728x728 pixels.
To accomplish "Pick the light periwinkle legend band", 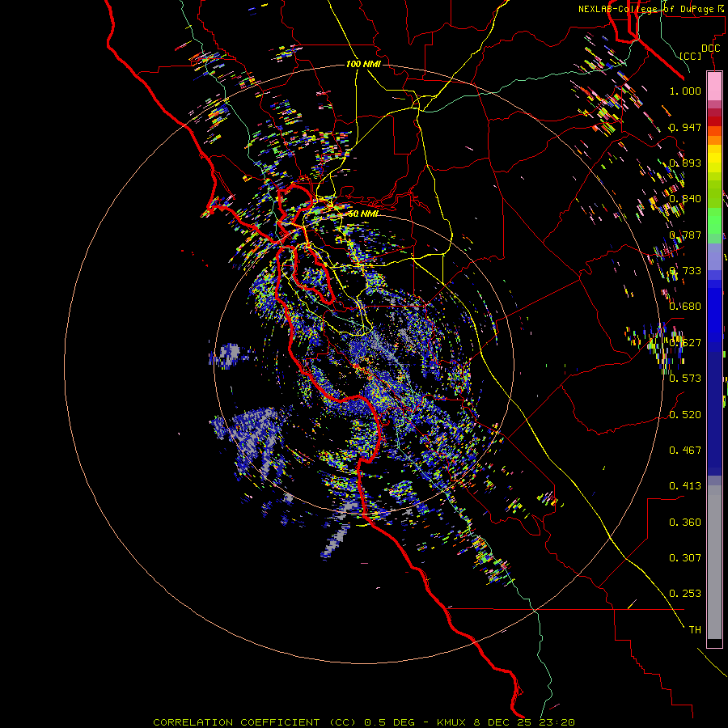I will [x=714, y=256].
